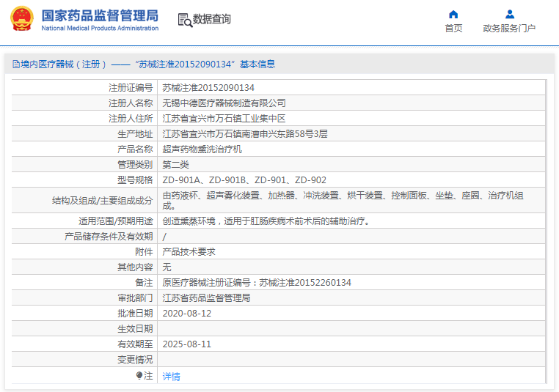Image resolution: width=559 pixels, height=392 pixels.
Task: Select model spec ZD-901A、ZD-901B、ZD-901、ZD-902
Action: pos(244,180)
